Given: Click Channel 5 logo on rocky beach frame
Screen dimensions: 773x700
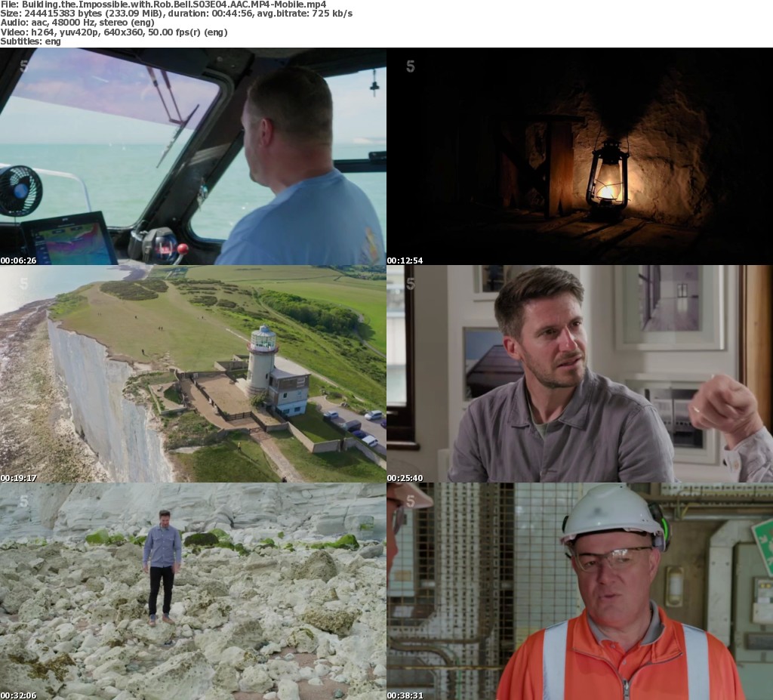Looking at the screenshot, I should tap(23, 501).
